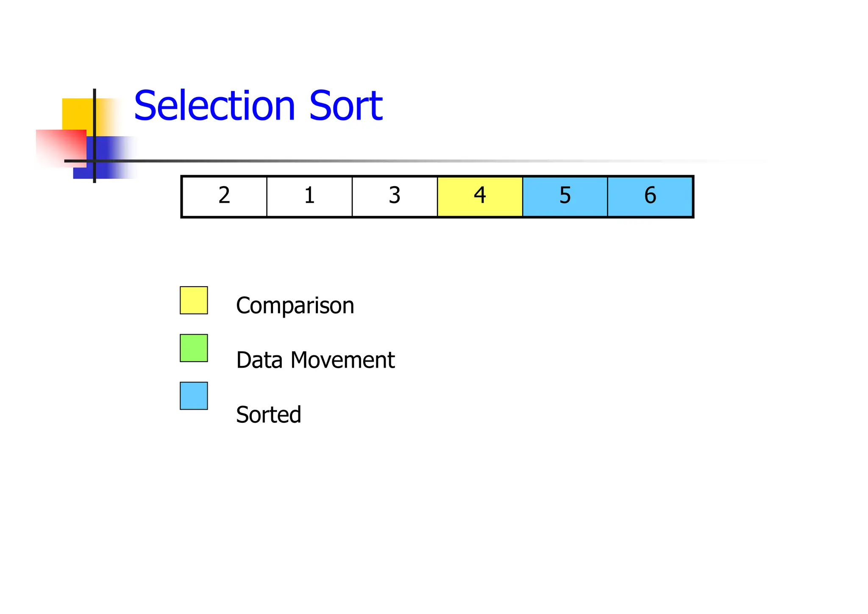This screenshot has width=868, height=614.
Task: Click the word "Selection" in the title
Action: click(x=214, y=106)
